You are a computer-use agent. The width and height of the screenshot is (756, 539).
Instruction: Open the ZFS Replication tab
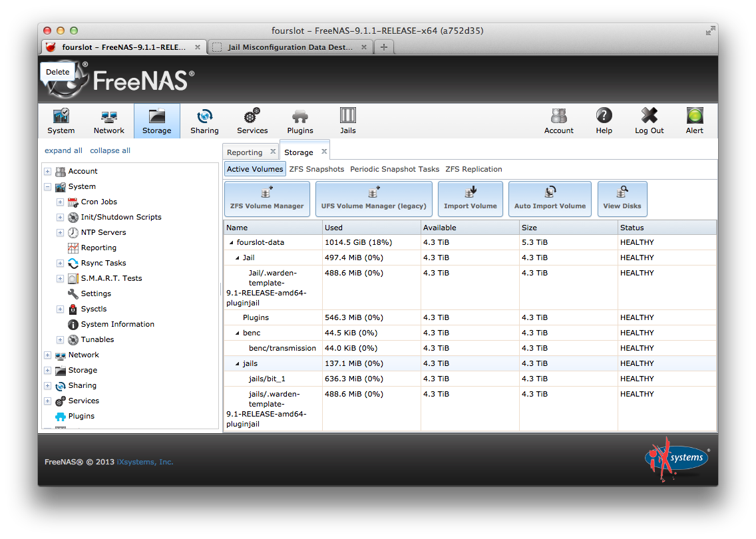(x=473, y=169)
